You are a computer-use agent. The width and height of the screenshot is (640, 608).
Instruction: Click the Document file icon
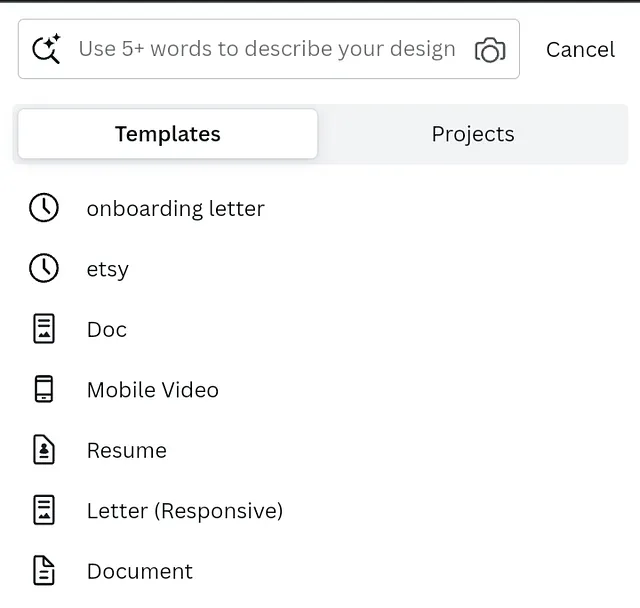tap(44, 570)
